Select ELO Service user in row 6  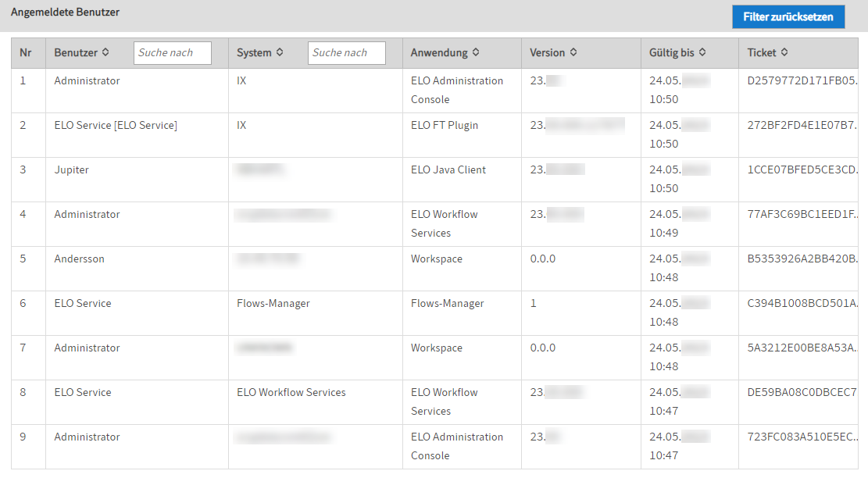pyautogui.click(x=83, y=303)
